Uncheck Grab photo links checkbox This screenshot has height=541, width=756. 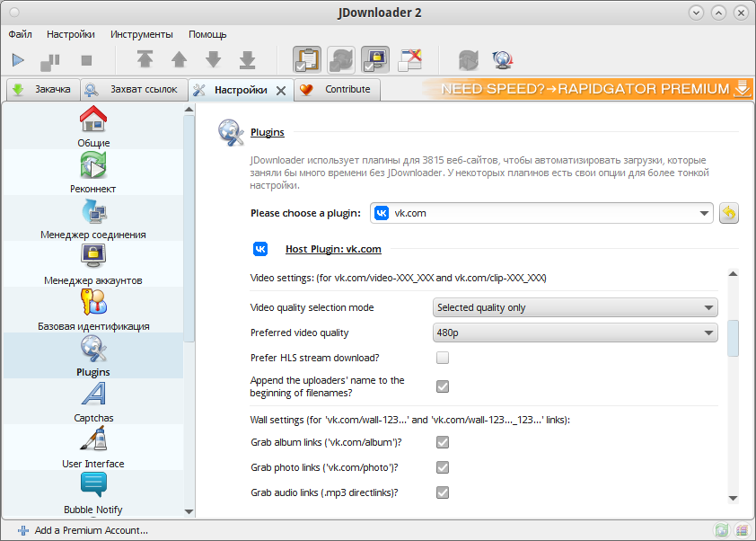(x=443, y=467)
